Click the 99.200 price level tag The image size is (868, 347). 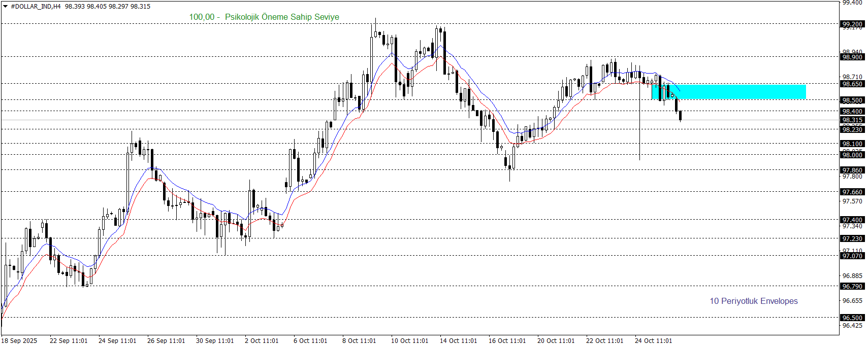click(x=852, y=24)
